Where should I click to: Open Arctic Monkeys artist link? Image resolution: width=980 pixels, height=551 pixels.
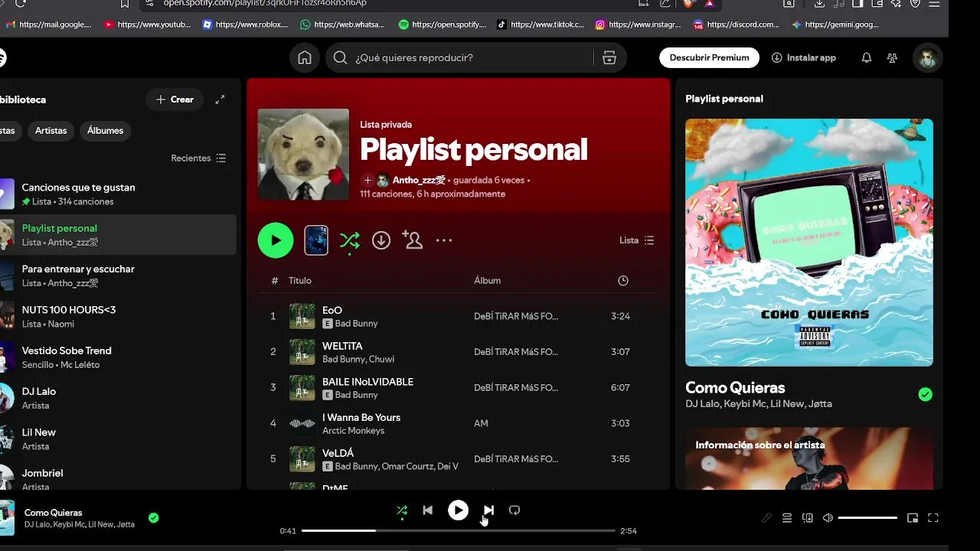pos(353,431)
